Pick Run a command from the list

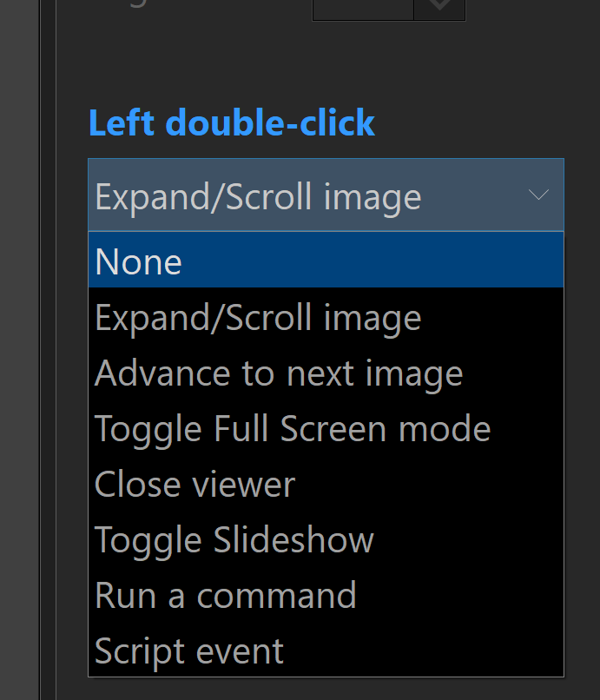326,596
